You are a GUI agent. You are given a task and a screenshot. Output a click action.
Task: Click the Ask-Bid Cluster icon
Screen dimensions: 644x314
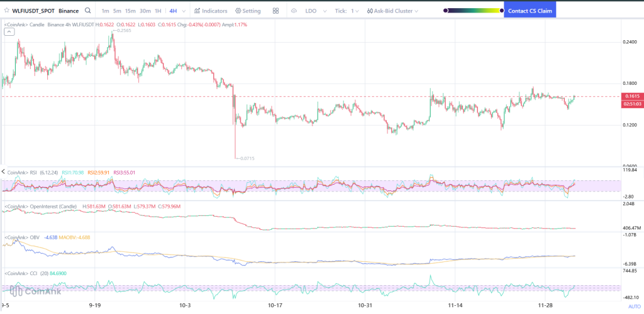[x=369, y=11]
